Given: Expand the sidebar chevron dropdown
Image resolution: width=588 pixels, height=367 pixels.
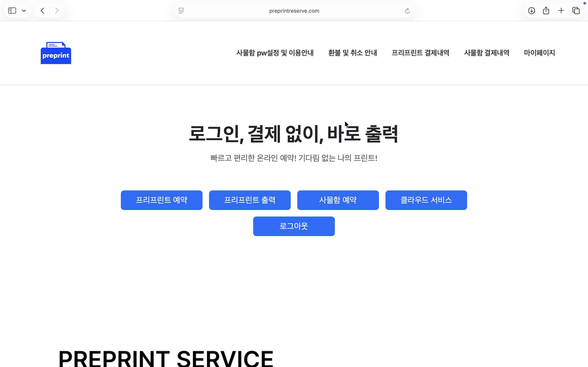Looking at the screenshot, I should tap(24, 10).
